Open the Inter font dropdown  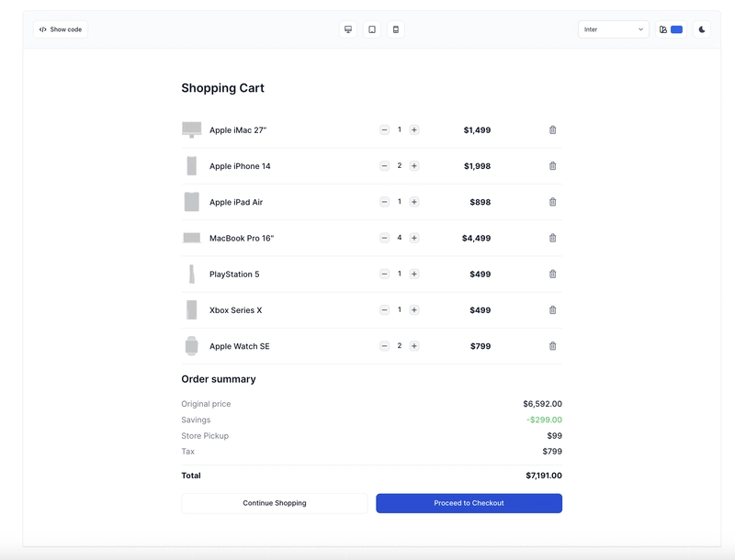614,29
